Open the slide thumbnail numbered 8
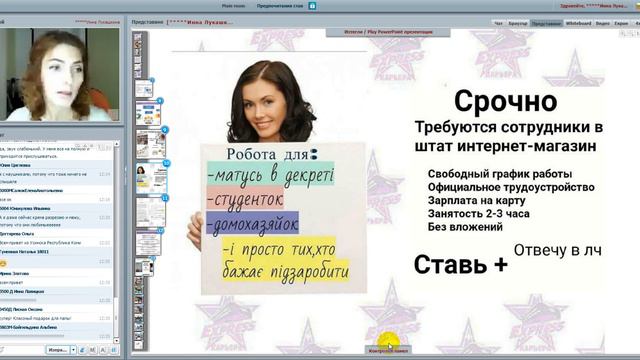 tap(149, 113)
